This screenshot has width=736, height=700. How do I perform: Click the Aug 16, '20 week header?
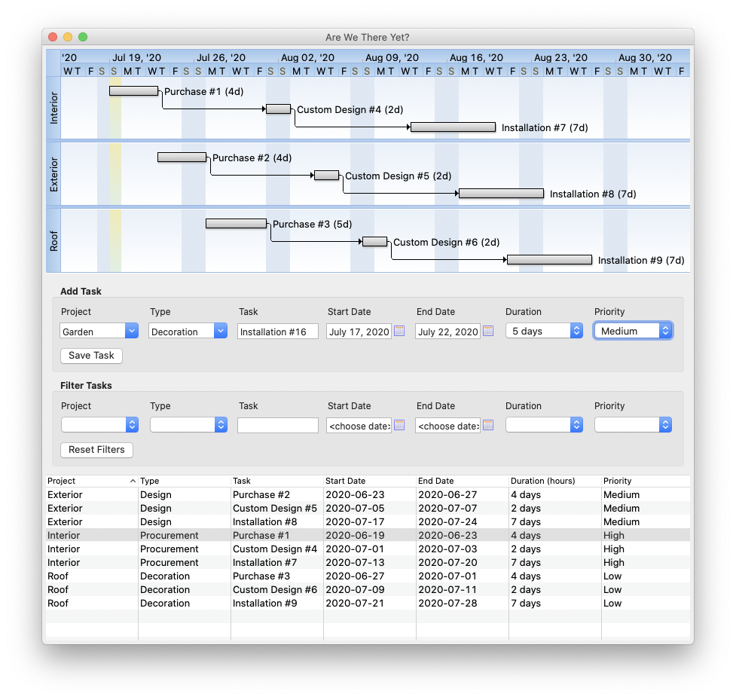[476, 57]
